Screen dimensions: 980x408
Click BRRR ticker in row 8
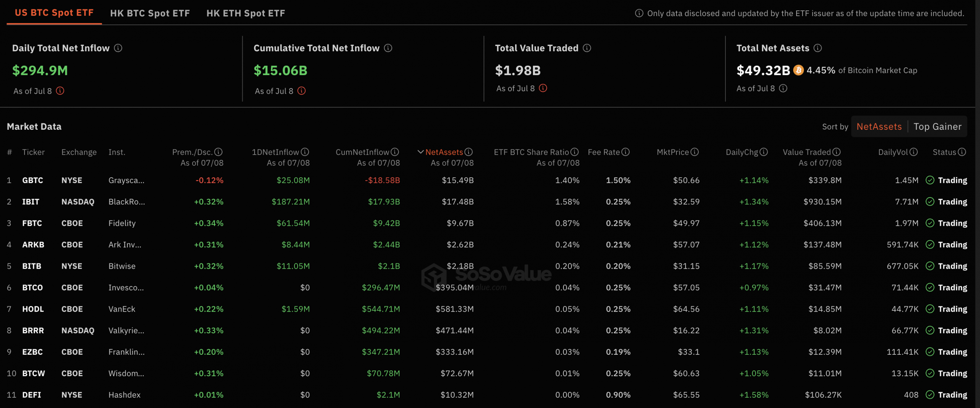(33, 330)
